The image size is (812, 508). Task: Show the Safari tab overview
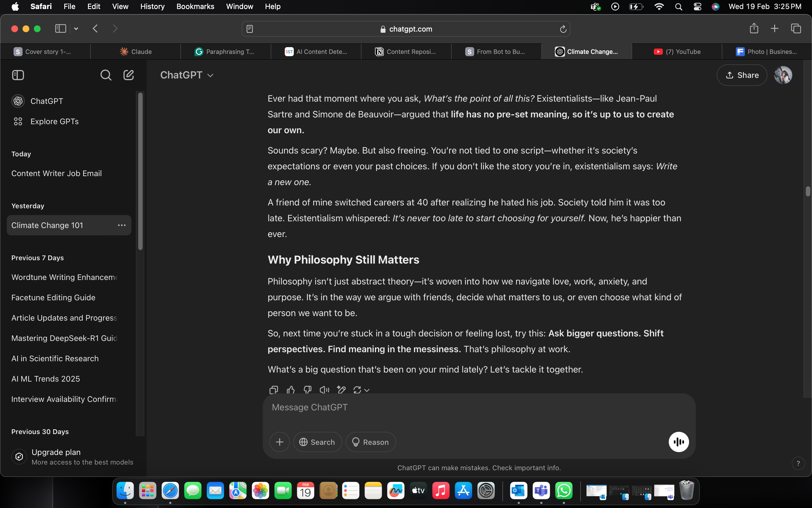(796, 29)
